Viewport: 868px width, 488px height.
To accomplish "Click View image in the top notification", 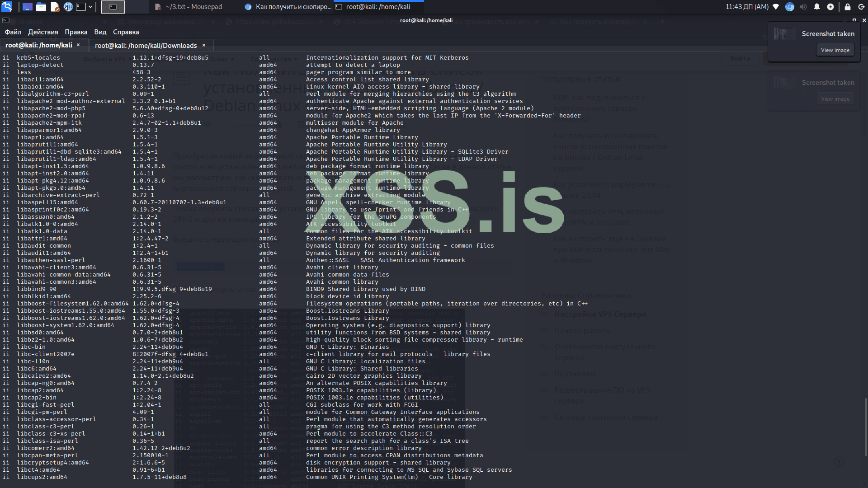I will click(x=835, y=50).
